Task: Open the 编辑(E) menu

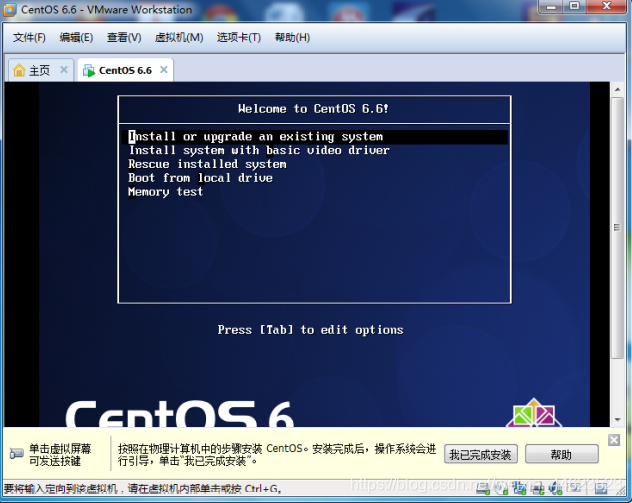Action: (76, 37)
